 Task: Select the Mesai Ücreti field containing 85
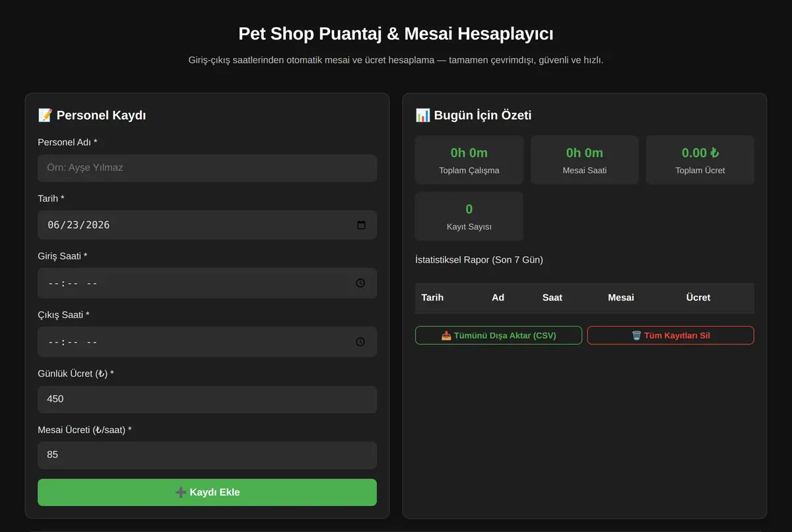point(207,455)
